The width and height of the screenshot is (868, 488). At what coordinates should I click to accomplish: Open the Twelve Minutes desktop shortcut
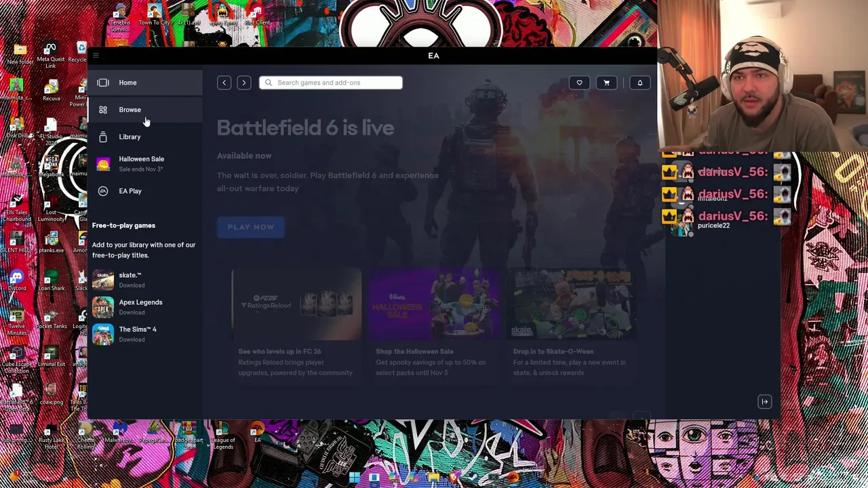(17, 321)
